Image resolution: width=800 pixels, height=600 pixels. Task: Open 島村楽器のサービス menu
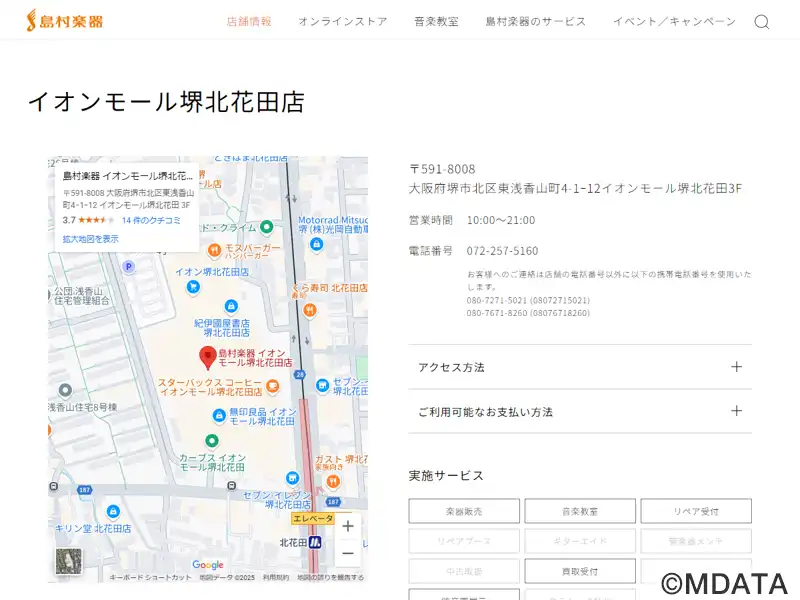coord(536,21)
